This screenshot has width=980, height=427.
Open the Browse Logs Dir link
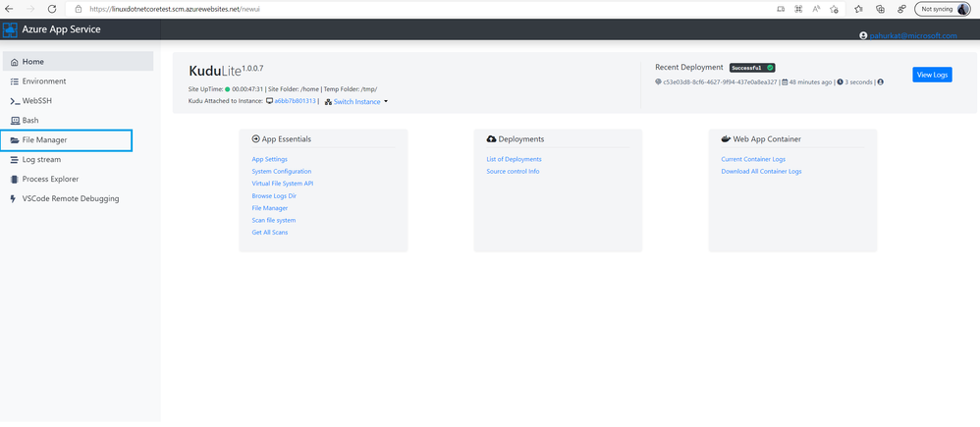[x=273, y=195]
